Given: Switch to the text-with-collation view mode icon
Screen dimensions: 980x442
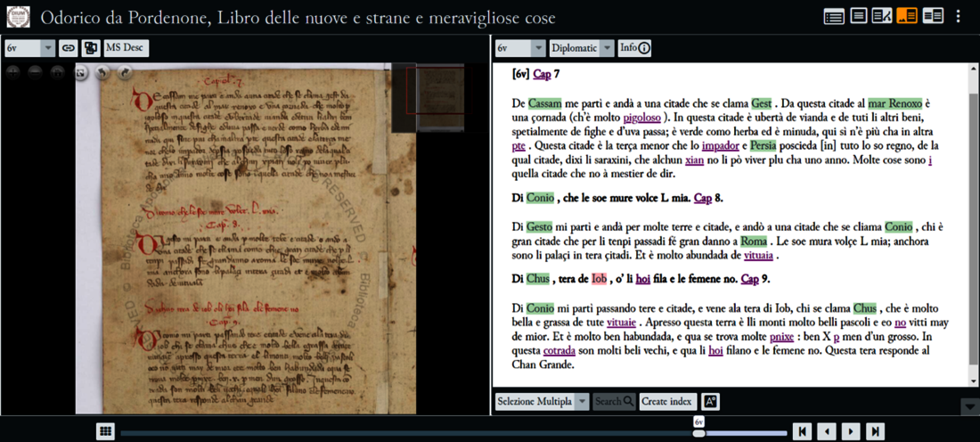Looking at the screenshot, I should (882, 16).
